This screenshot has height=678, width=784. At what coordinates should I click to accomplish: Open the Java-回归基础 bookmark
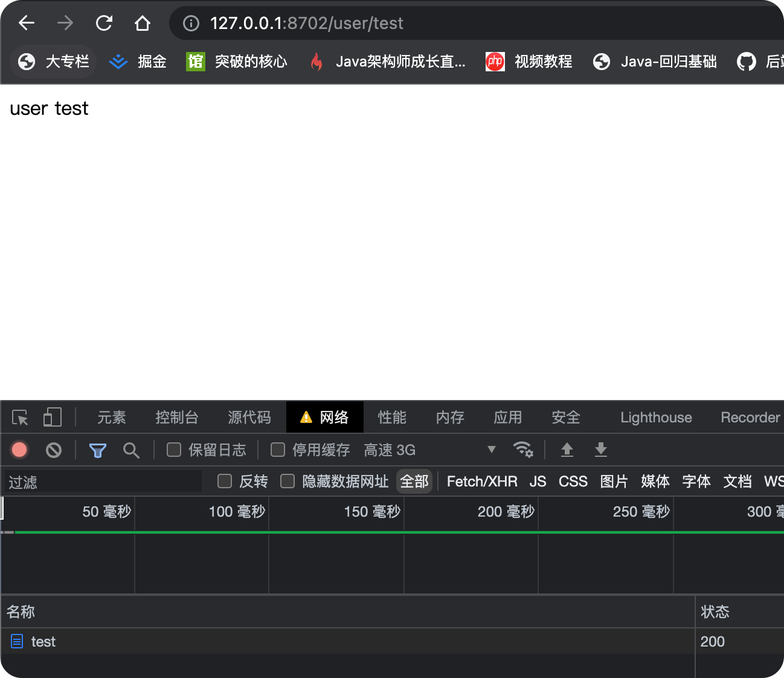tap(655, 61)
